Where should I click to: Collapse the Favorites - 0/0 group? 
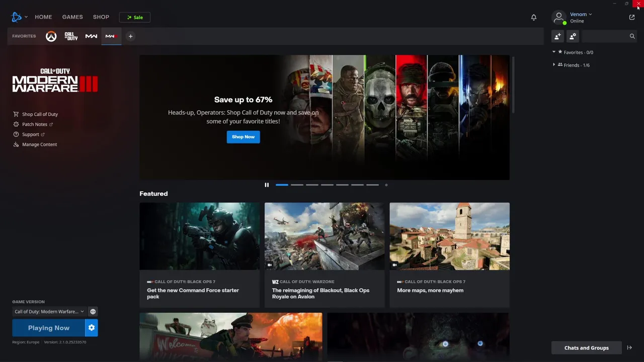pos(554,52)
